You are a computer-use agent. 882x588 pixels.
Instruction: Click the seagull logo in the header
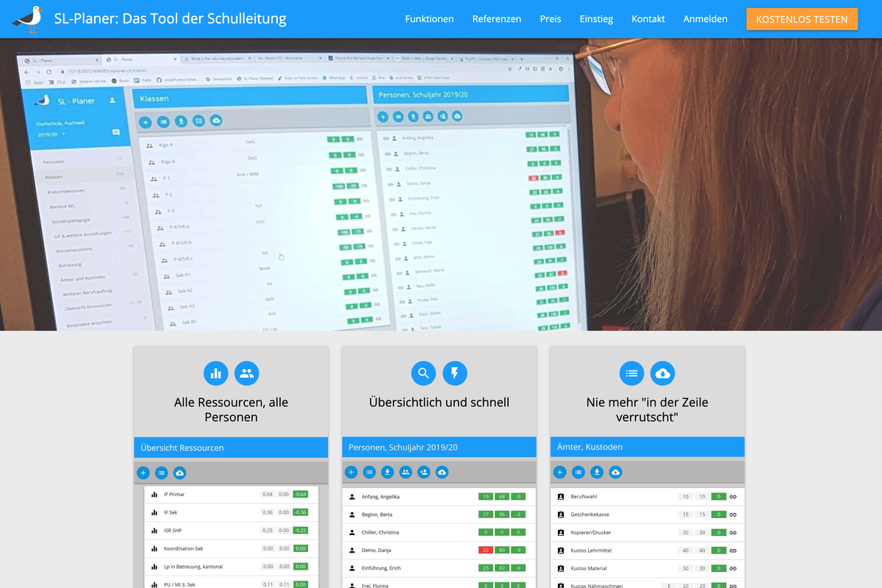[27, 19]
